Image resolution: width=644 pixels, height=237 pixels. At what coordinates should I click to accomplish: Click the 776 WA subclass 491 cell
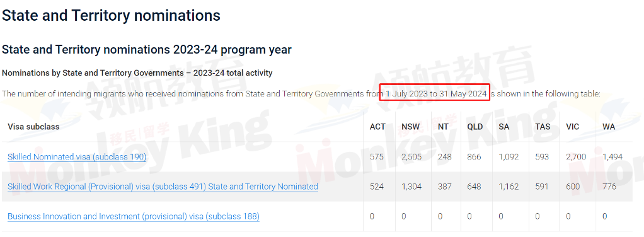609,187
